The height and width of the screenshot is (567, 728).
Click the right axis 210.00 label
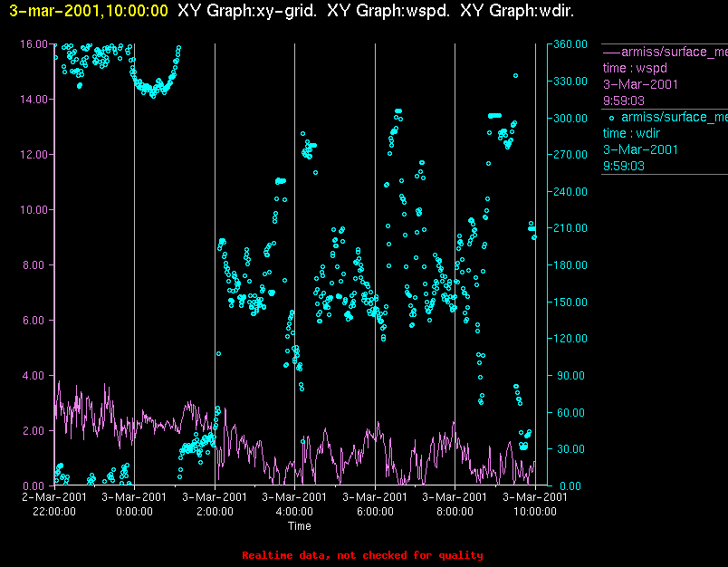[570, 228]
